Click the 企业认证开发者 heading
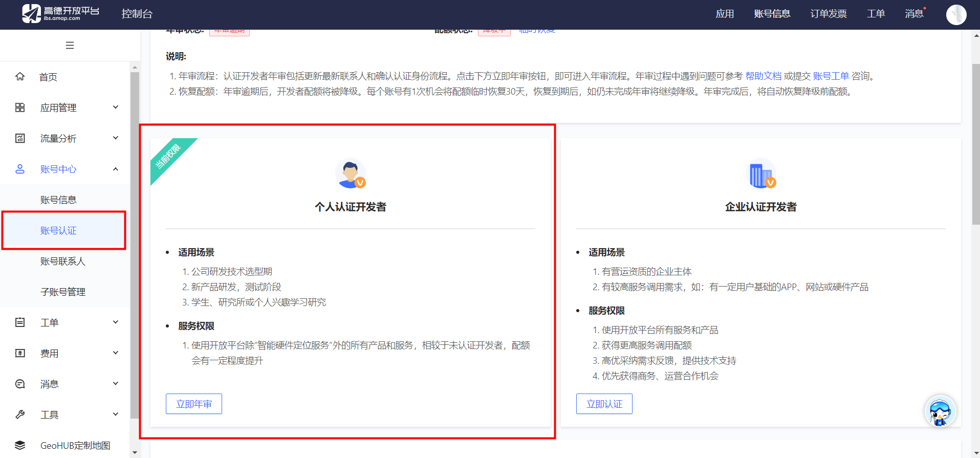The image size is (980, 458). pyautogui.click(x=761, y=207)
